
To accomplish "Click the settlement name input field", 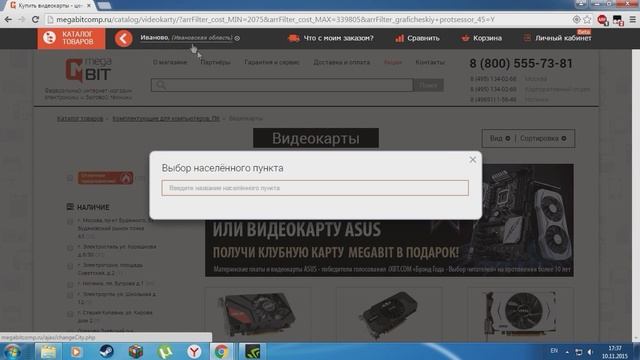I will coord(315,188).
